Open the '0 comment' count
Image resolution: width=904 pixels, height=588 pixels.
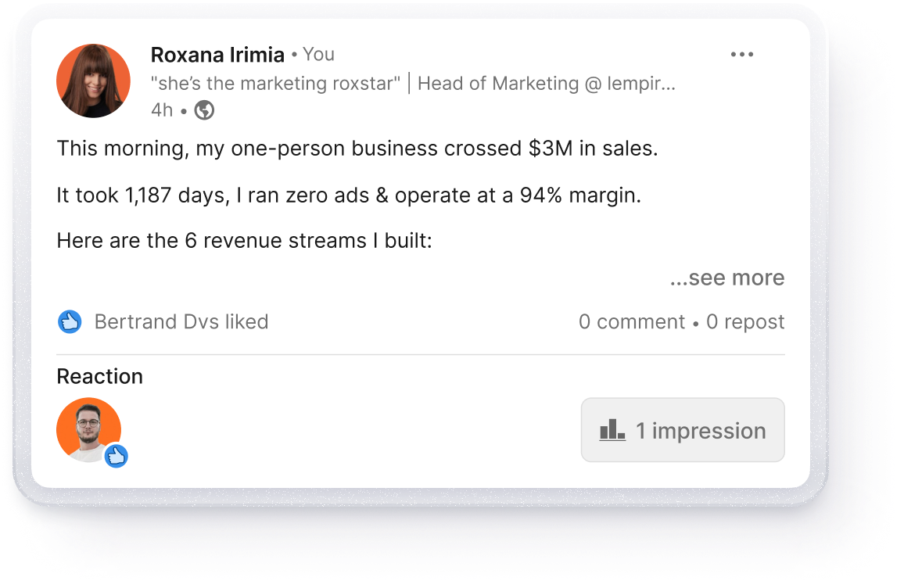pos(631,321)
